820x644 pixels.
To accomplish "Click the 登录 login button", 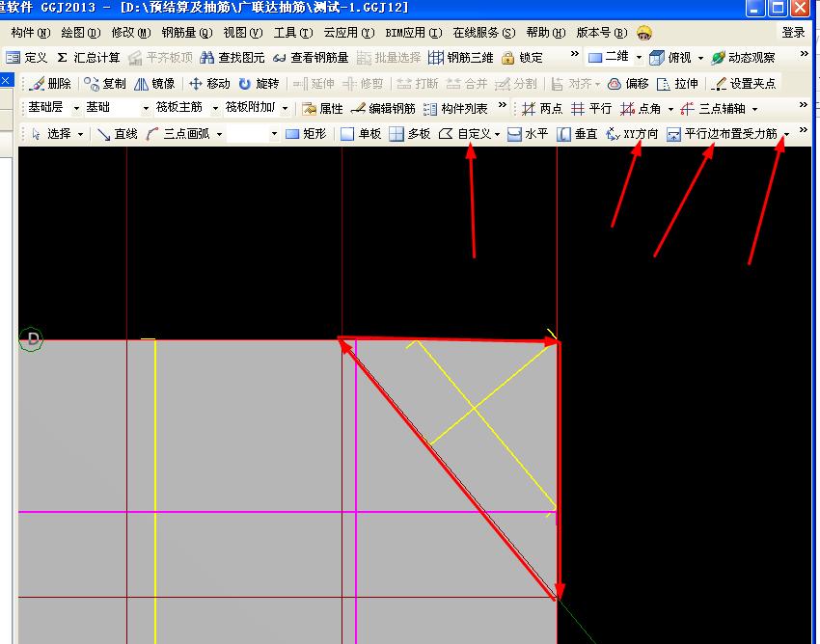I will [793, 33].
